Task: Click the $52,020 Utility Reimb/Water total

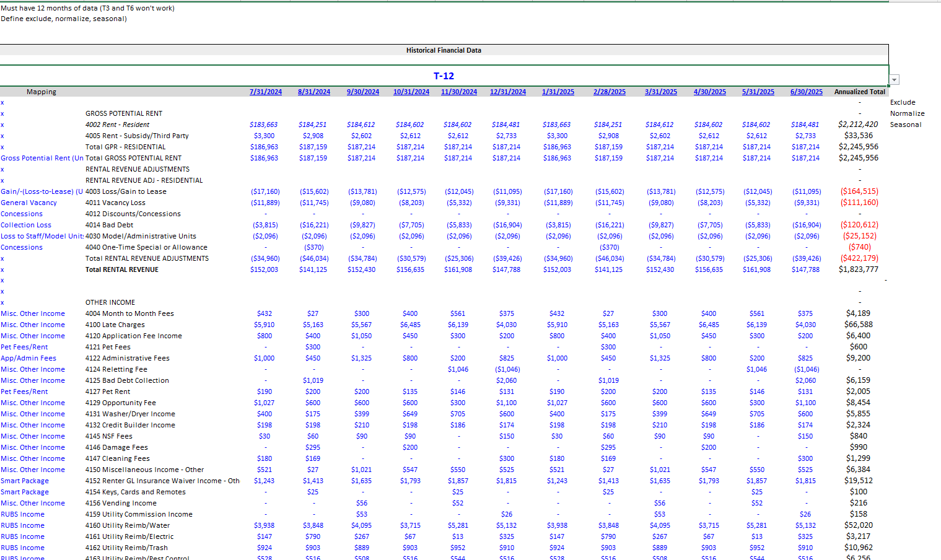Action: click(859, 525)
